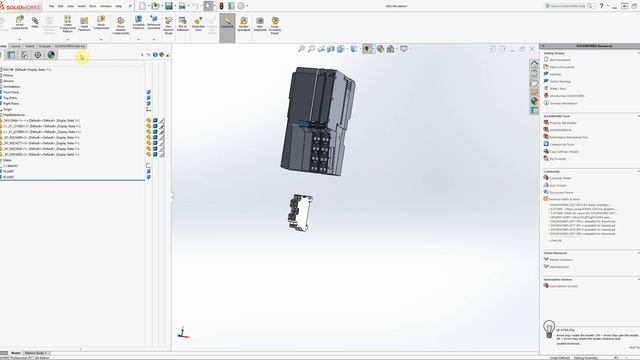640x360 pixels.
Task: Click the Take Snapshot tool
Action: point(260,24)
